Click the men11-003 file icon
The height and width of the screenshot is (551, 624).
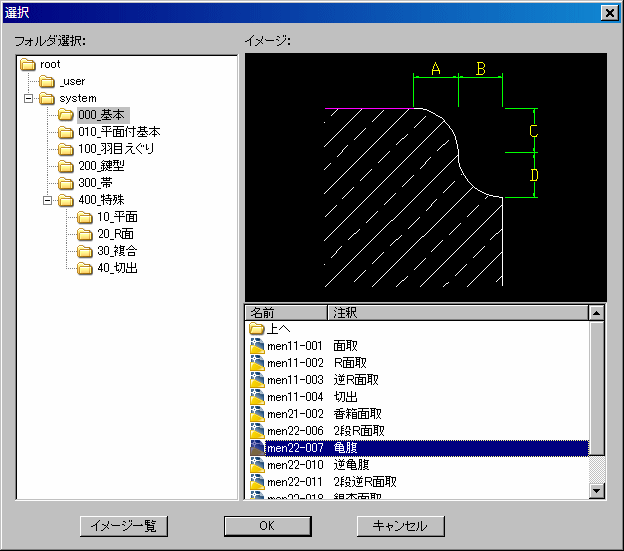click(x=257, y=380)
